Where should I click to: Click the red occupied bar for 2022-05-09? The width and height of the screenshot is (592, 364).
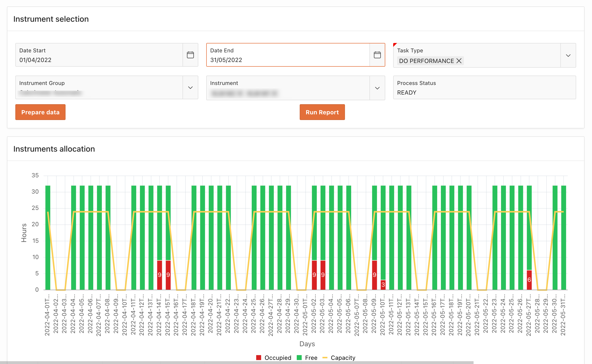click(374, 275)
